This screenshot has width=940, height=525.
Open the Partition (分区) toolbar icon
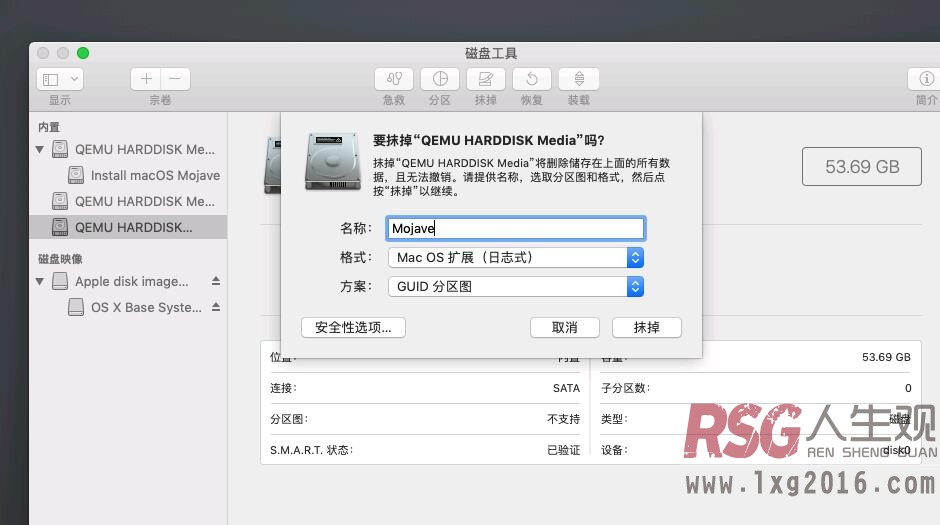[440, 79]
